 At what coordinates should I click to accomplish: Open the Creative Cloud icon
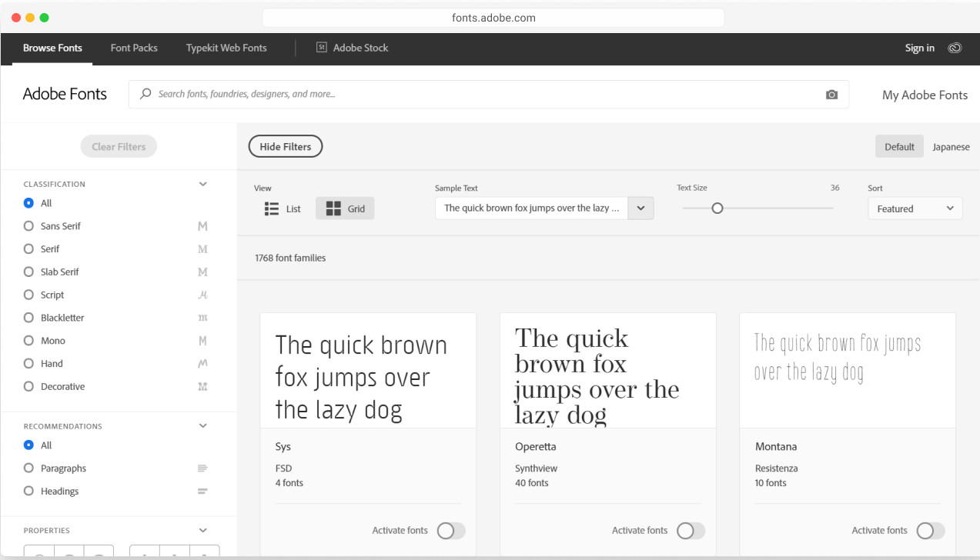[955, 48]
